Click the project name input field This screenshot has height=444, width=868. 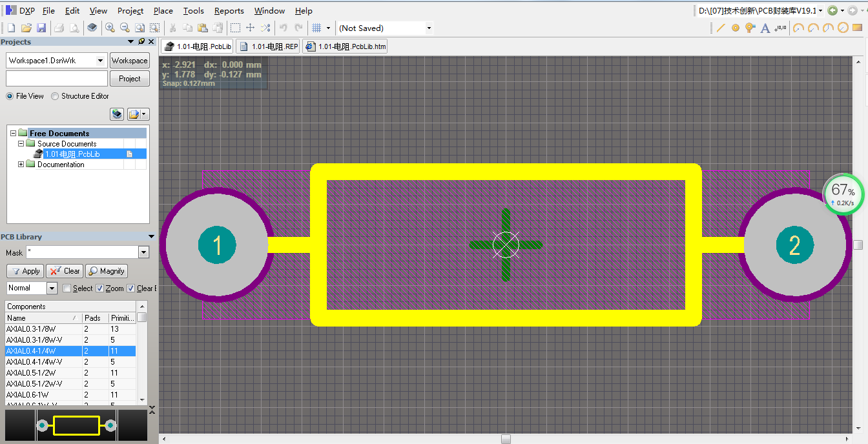pyautogui.click(x=57, y=79)
